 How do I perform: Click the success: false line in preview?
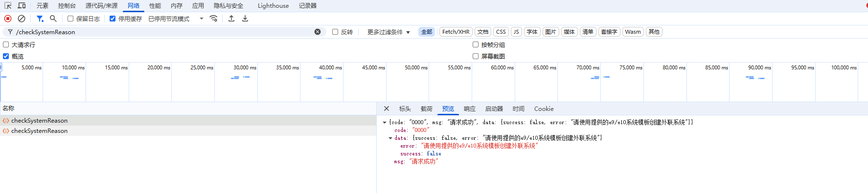(420, 153)
